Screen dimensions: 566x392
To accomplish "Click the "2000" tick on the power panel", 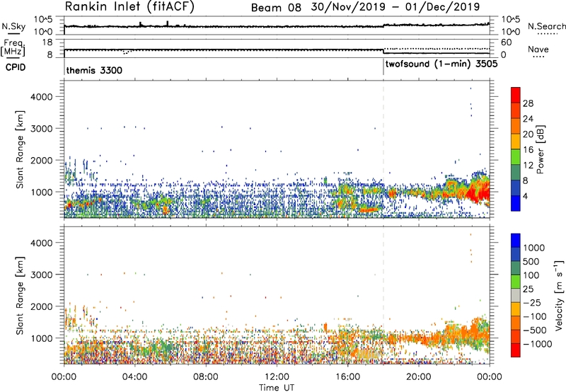I will point(42,160).
